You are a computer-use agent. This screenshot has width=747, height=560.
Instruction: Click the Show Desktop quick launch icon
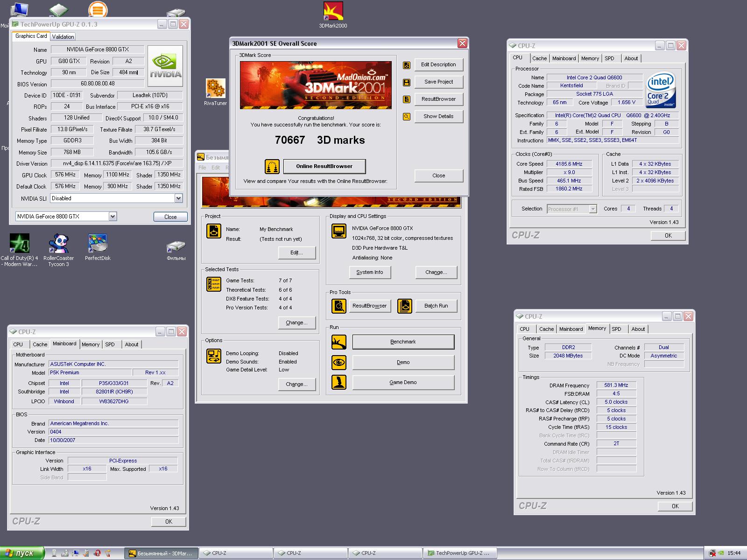pos(76,553)
